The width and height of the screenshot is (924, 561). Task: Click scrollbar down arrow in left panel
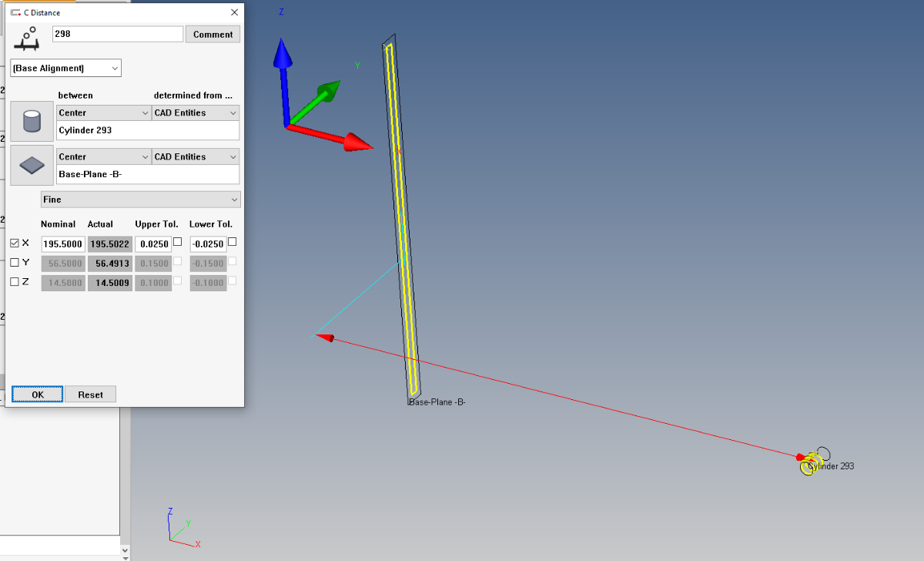(126, 552)
